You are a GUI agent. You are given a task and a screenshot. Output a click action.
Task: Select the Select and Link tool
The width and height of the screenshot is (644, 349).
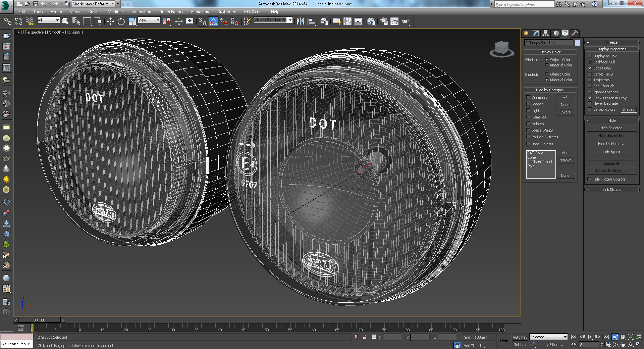7,21
